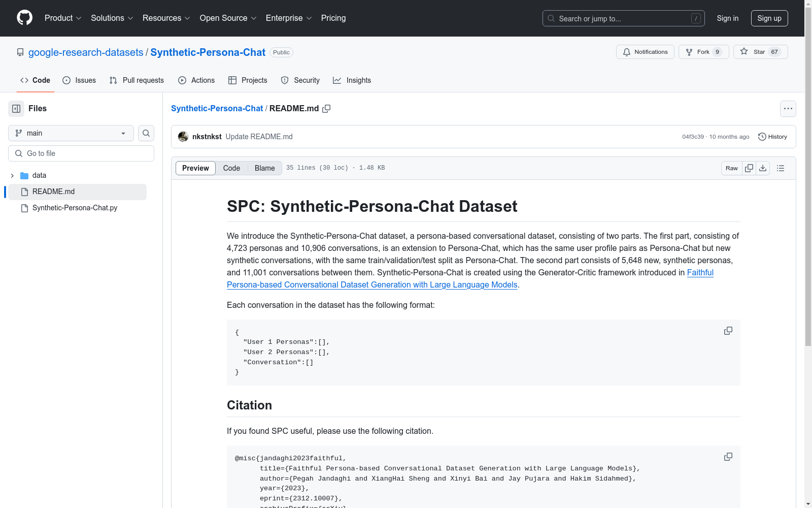Open the README outline icon
Viewport: 812px width, 508px height.
(781, 168)
